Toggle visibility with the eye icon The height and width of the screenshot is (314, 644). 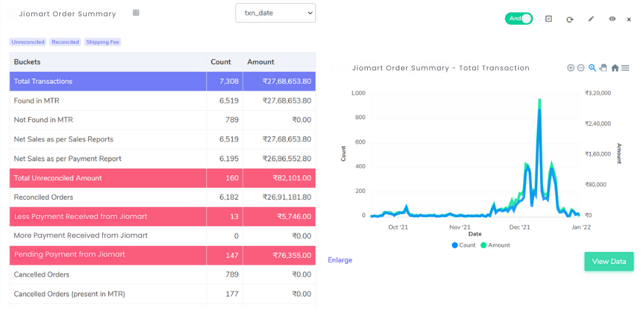click(x=612, y=19)
